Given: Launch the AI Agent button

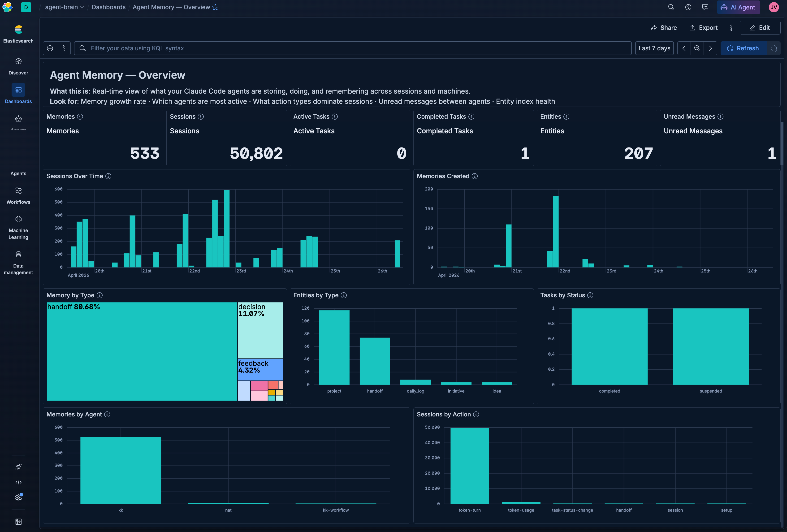Looking at the screenshot, I should click(738, 7).
